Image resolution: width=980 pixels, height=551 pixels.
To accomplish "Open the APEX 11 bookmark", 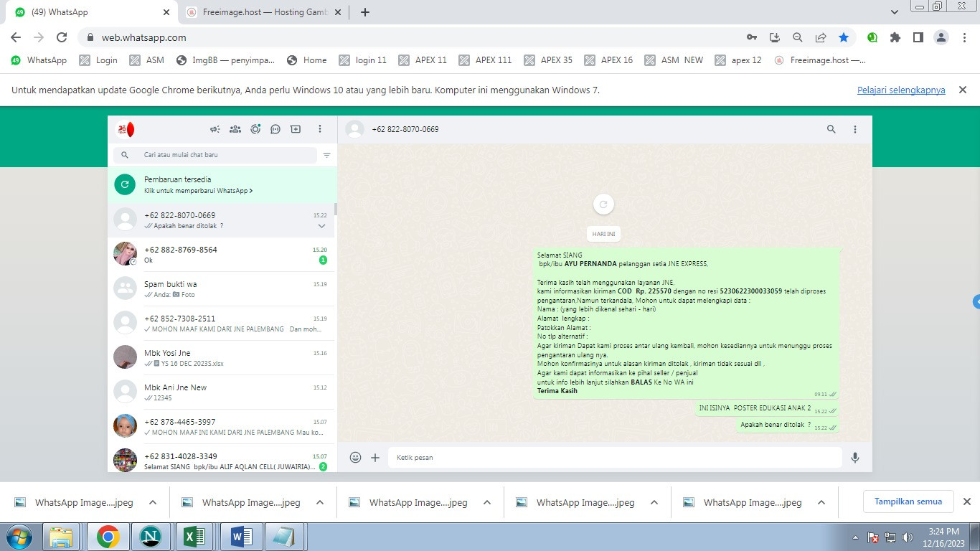I will tap(423, 60).
